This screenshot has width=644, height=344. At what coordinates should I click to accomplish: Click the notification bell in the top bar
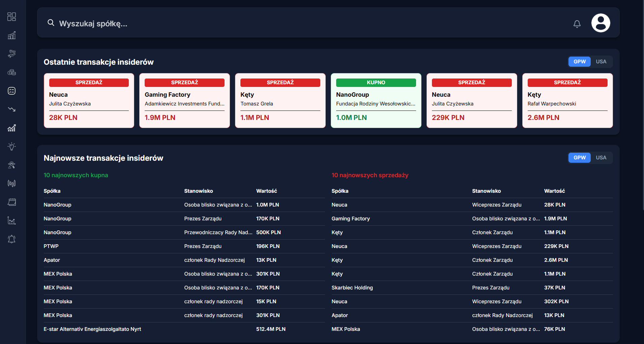[577, 24]
